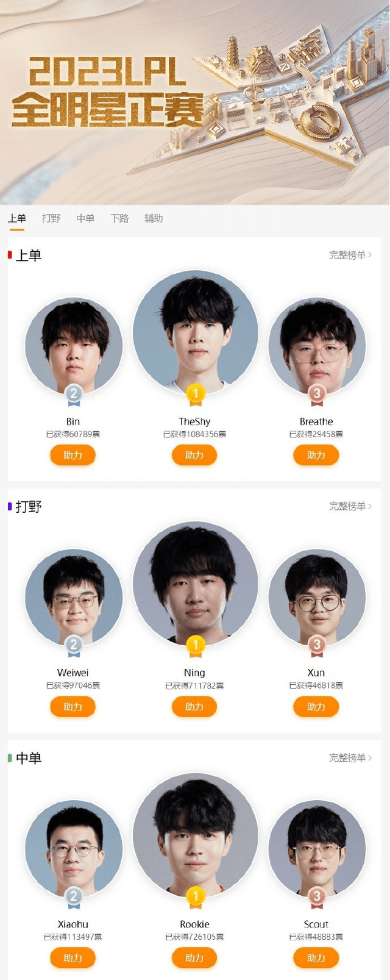Click Scout's bronze rank 3 medal

[317, 898]
